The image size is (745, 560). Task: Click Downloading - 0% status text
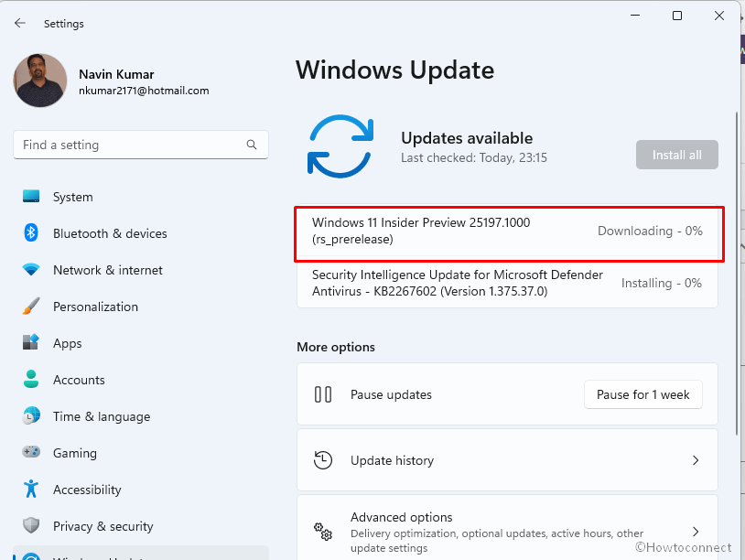coord(650,231)
